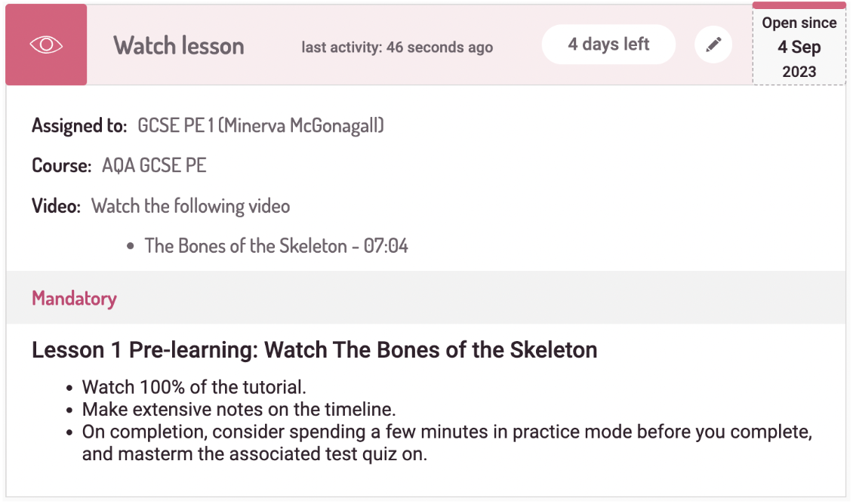Click 'Watch 100% of the tutorial' bullet
This screenshot has height=504, width=853.
point(194,388)
